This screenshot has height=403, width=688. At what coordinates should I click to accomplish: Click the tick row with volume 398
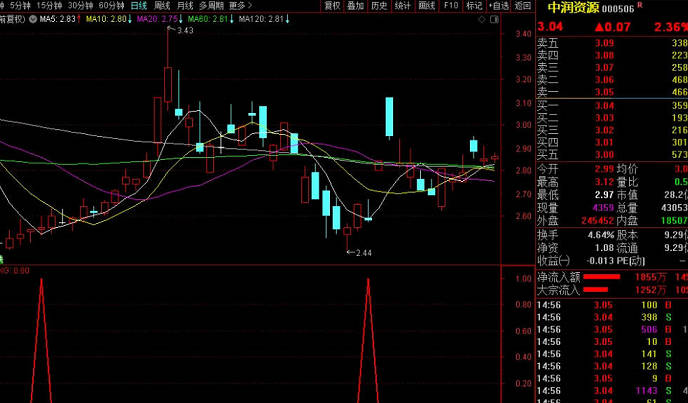point(612,317)
